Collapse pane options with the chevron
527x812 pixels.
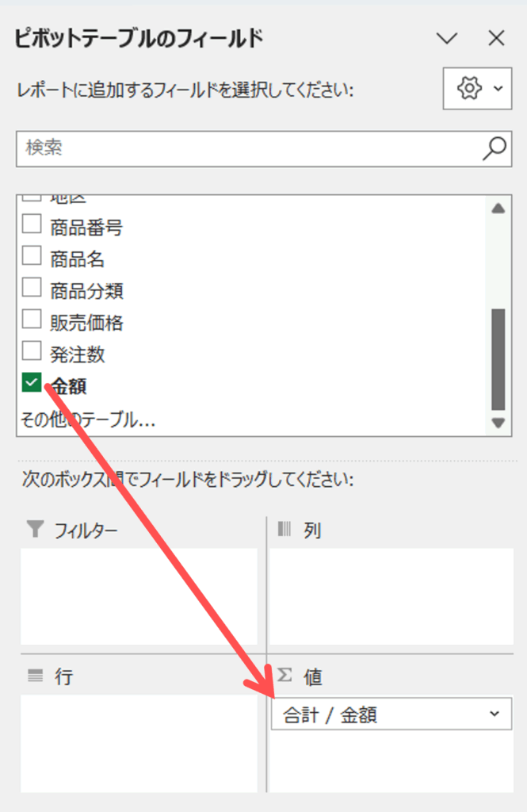click(x=448, y=38)
